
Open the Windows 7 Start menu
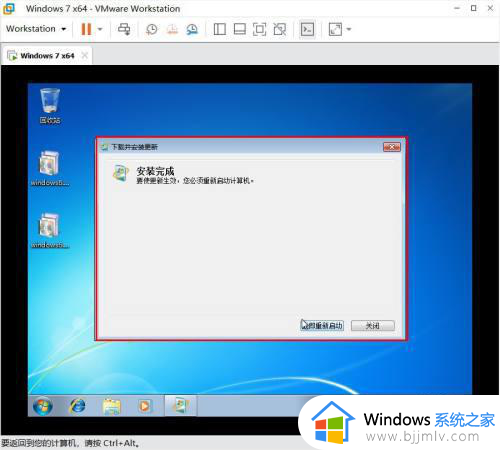pos(43,406)
